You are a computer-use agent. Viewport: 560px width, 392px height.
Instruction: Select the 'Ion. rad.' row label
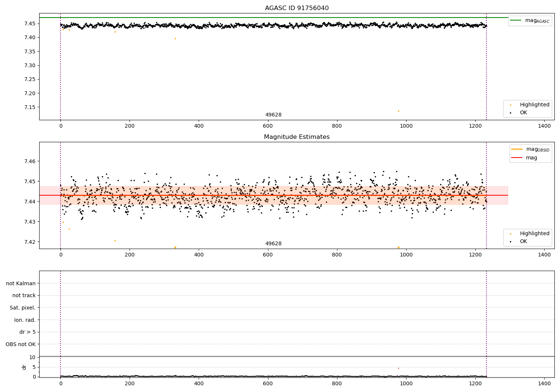point(25,320)
